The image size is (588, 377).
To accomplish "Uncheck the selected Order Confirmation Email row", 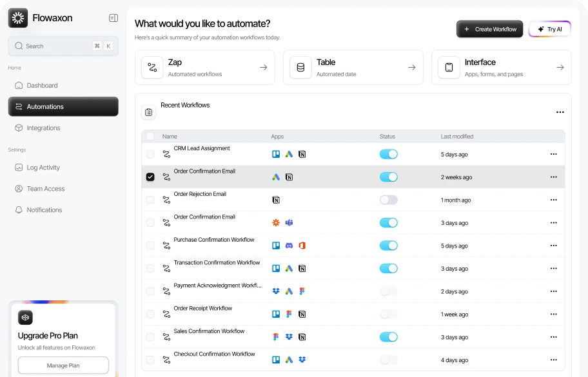I will [x=150, y=177].
